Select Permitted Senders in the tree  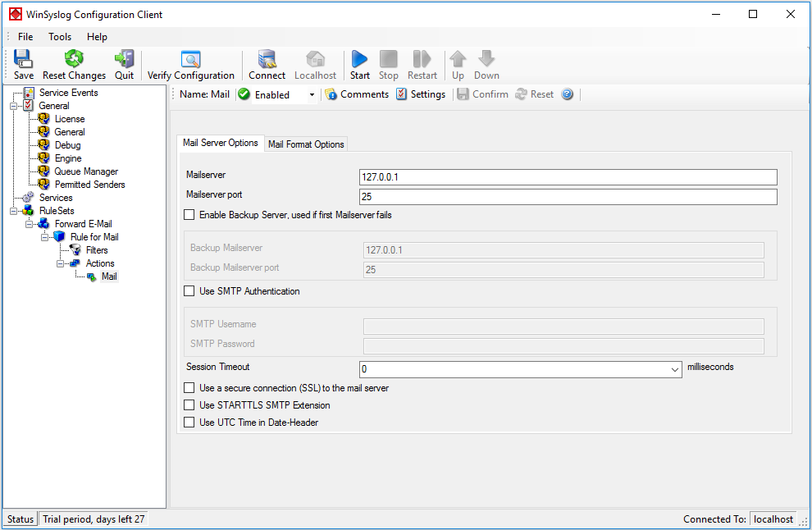(89, 185)
